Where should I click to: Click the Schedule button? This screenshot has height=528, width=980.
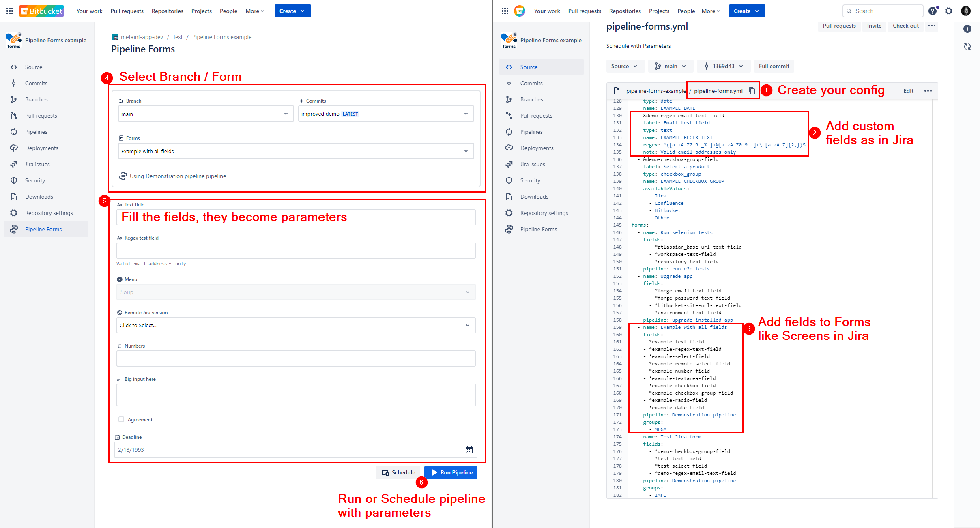click(398, 472)
